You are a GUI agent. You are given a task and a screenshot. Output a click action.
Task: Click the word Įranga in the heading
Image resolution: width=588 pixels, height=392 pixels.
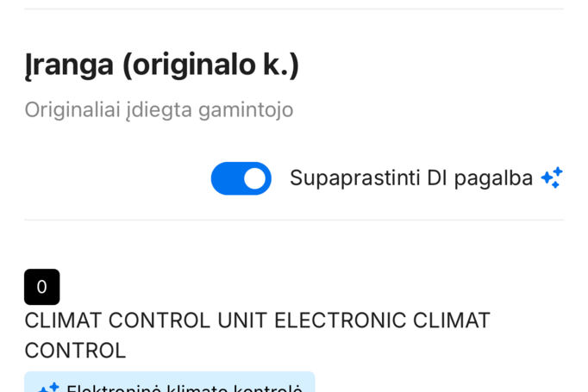(x=69, y=65)
